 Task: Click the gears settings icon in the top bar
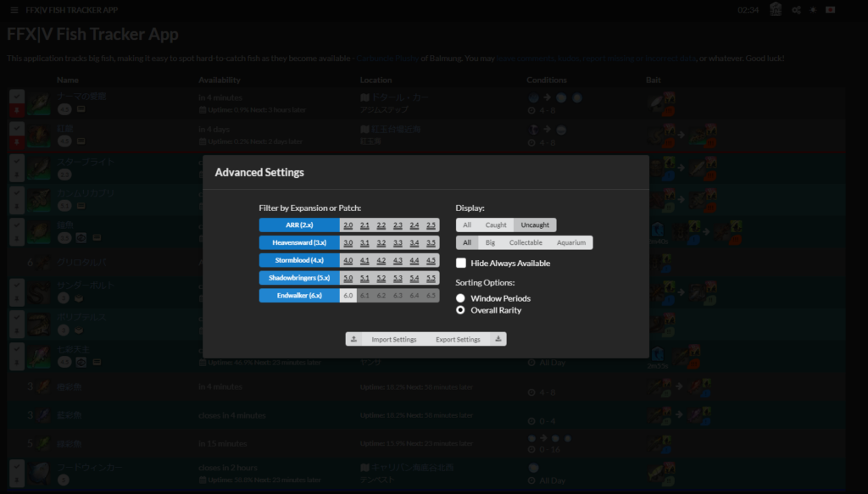(x=796, y=10)
